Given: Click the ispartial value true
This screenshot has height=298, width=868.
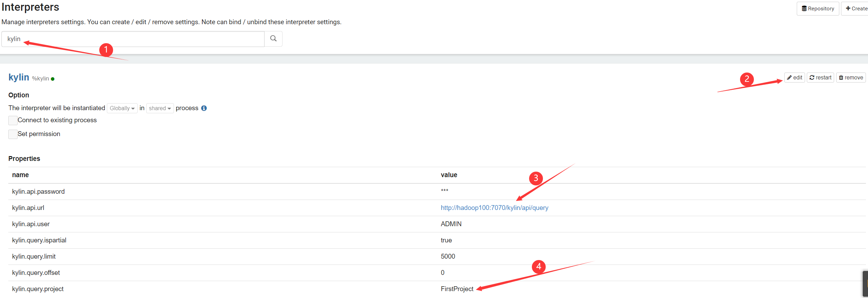Looking at the screenshot, I should (x=446, y=240).
